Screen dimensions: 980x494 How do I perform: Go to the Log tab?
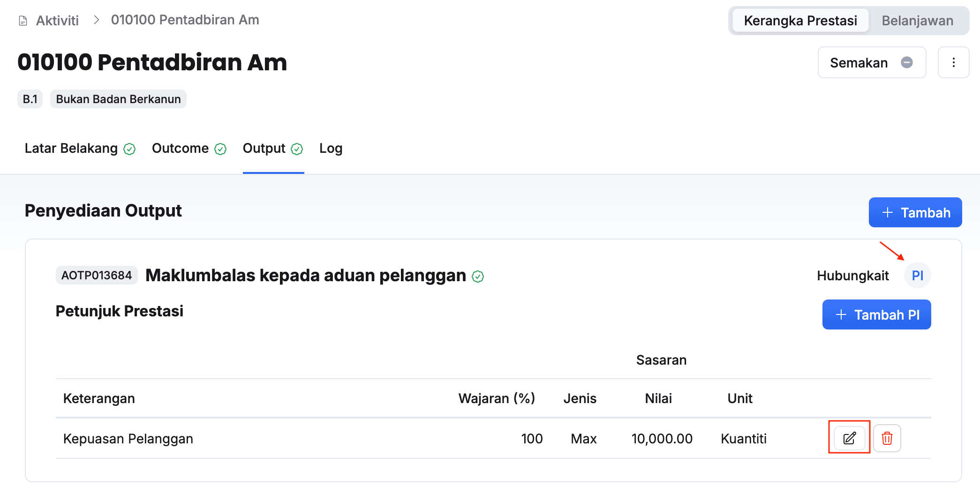(x=331, y=149)
